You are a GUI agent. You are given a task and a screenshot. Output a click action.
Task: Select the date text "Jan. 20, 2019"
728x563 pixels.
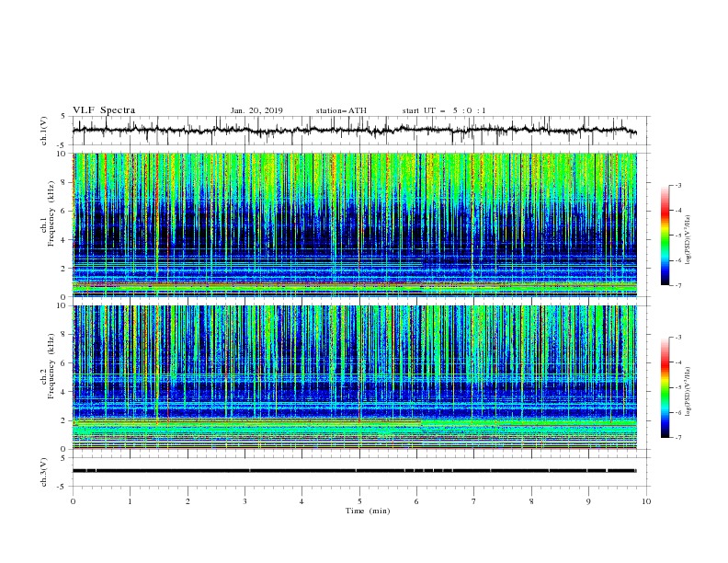tap(256, 110)
